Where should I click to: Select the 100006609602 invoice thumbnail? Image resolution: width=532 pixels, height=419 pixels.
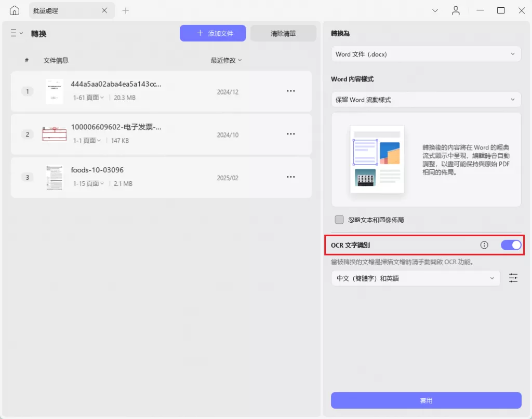54,134
